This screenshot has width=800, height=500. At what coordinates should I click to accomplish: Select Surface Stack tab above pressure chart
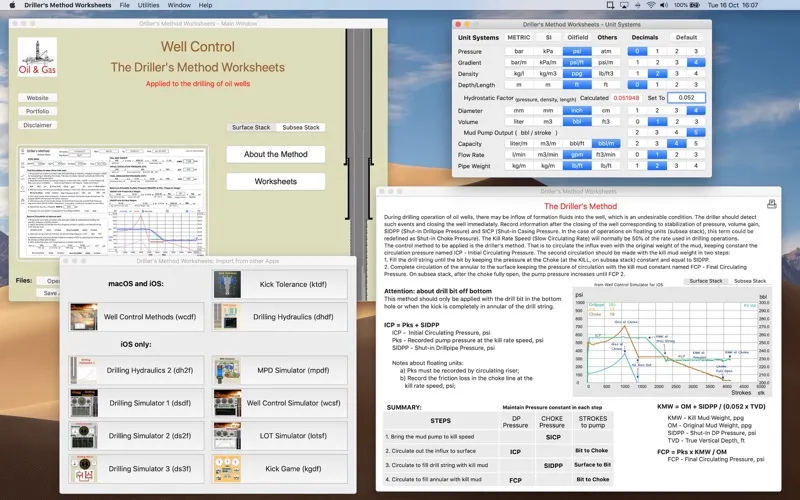[x=706, y=281]
